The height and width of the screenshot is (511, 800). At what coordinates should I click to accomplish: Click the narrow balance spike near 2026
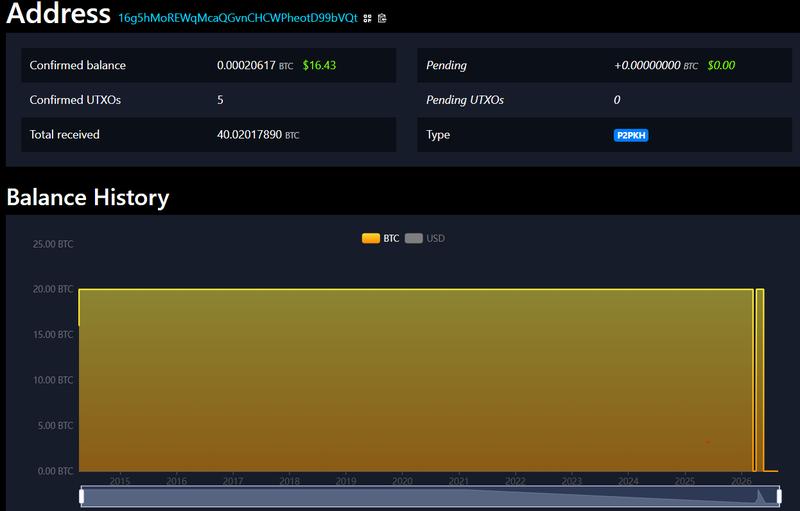click(x=760, y=380)
